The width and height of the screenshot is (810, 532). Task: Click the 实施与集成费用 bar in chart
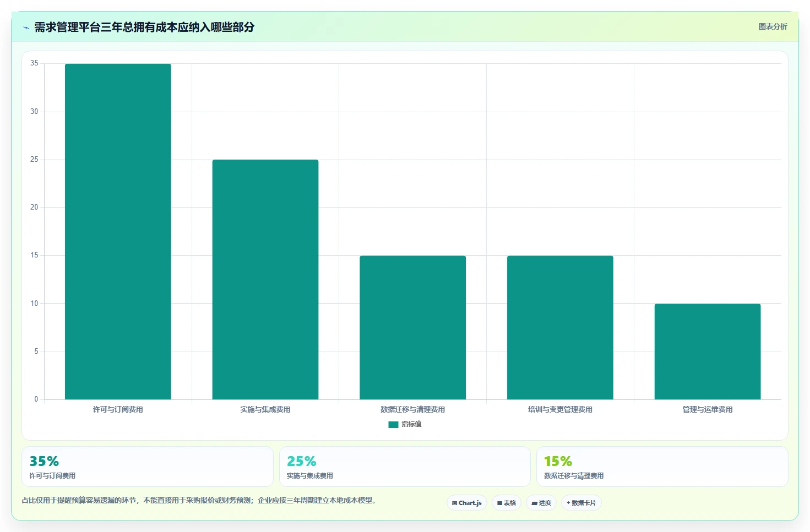[x=265, y=279]
